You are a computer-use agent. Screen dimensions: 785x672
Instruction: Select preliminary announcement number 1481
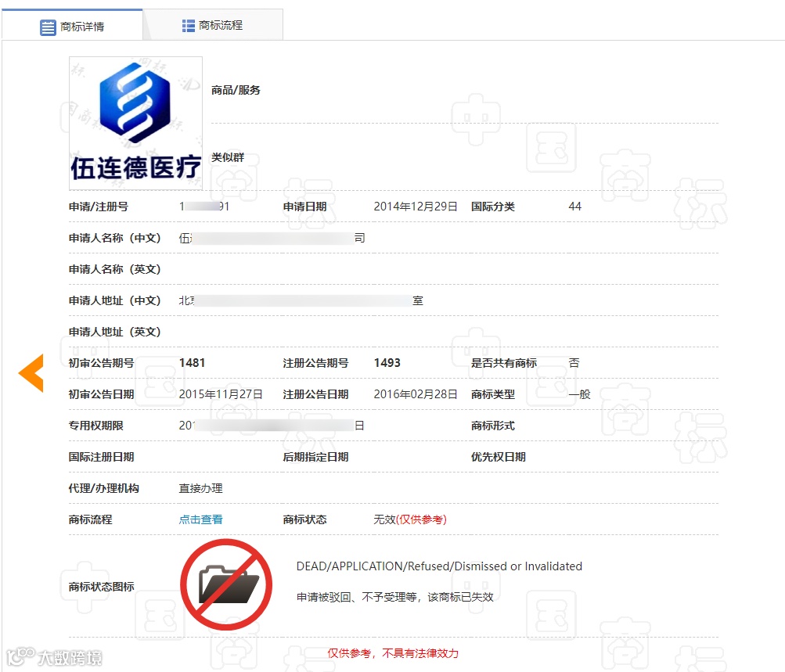193,363
